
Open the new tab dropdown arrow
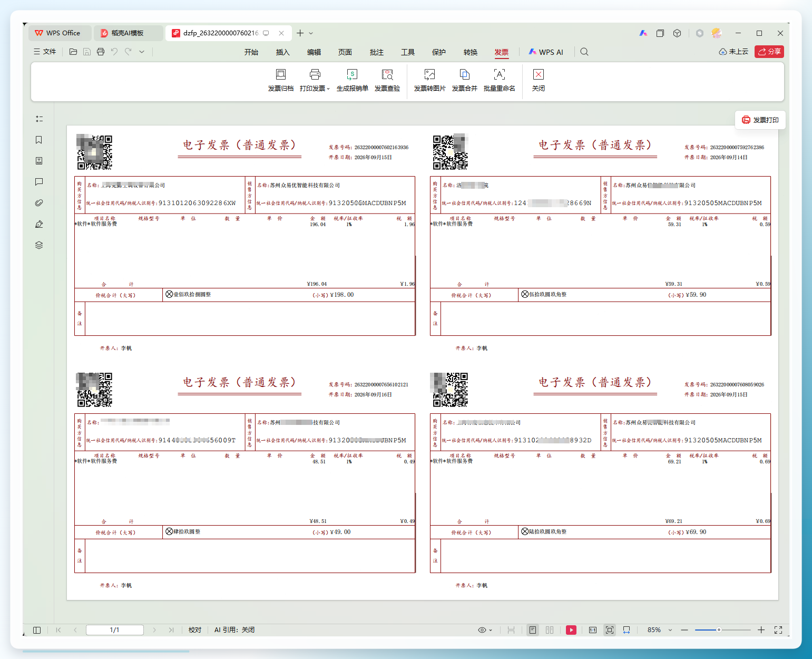(x=311, y=33)
